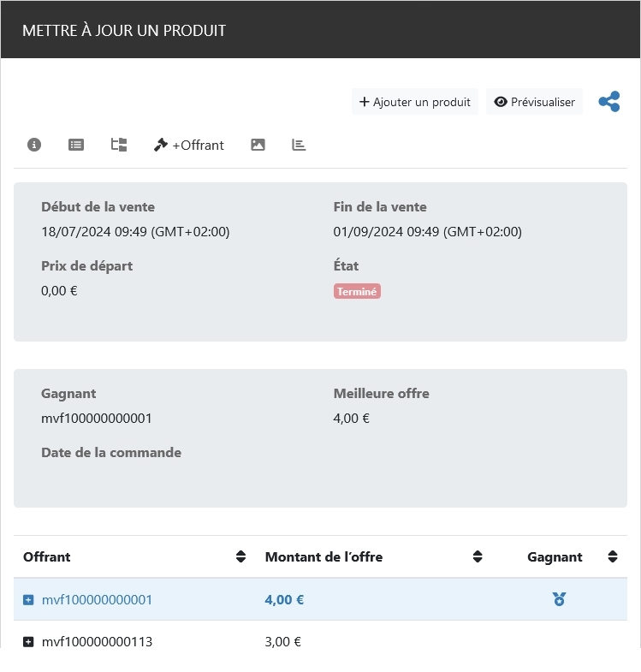Open the images tab icon
This screenshot has height=672, width=641.
(x=258, y=145)
